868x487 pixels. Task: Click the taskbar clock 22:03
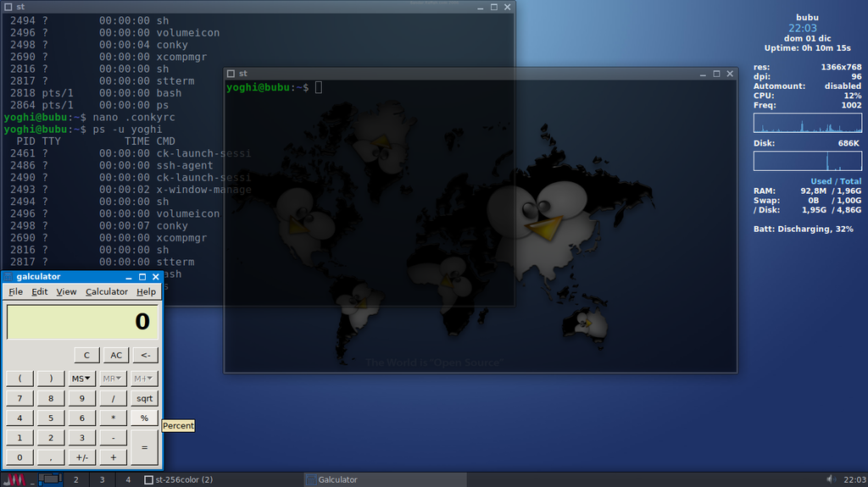854,480
